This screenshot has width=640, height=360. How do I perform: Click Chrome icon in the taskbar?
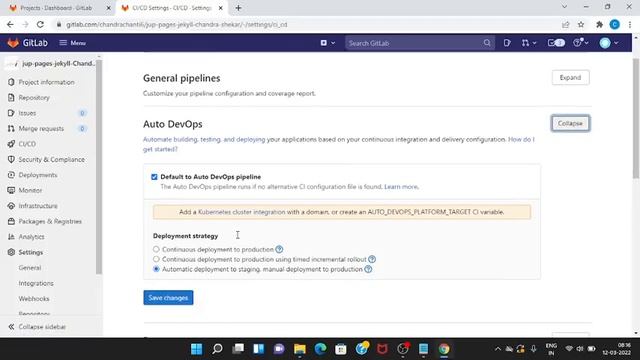pyautogui.click(x=444, y=349)
